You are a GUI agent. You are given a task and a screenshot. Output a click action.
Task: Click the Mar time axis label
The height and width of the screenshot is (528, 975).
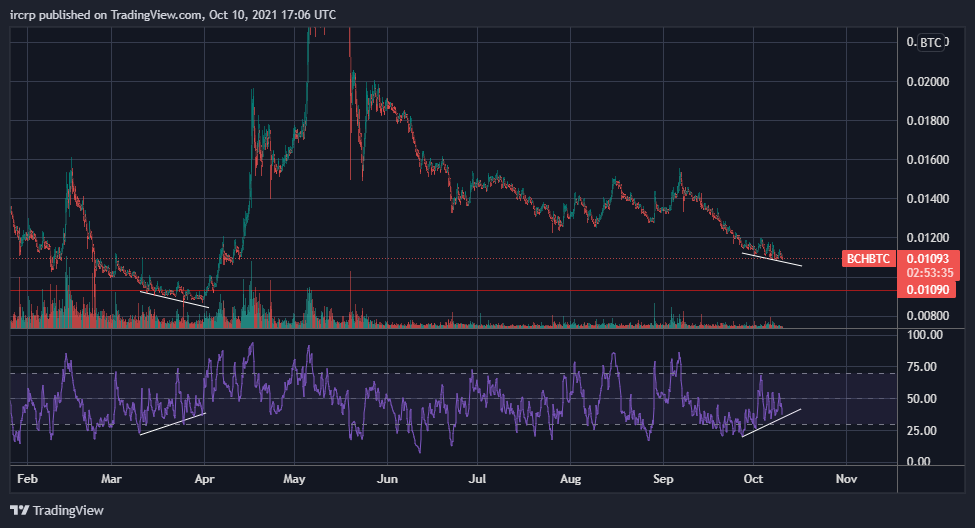tap(111, 479)
